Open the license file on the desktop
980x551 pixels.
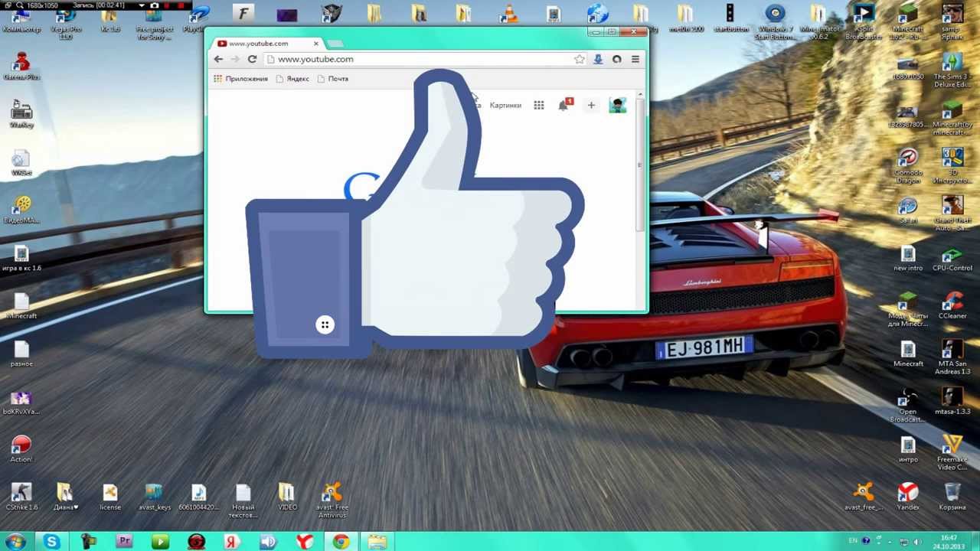(109, 496)
